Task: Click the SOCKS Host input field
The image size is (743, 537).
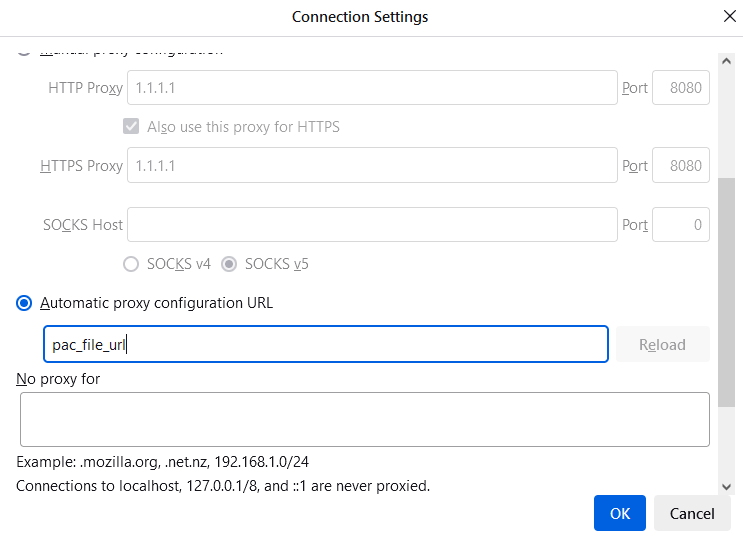Action: coord(371,225)
